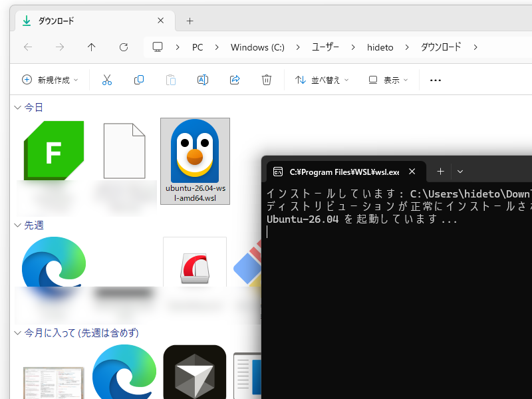Viewport: 532px width, 399px height.
Task: Click the Refresh icon in the navigation bar
Action: pyautogui.click(x=124, y=47)
